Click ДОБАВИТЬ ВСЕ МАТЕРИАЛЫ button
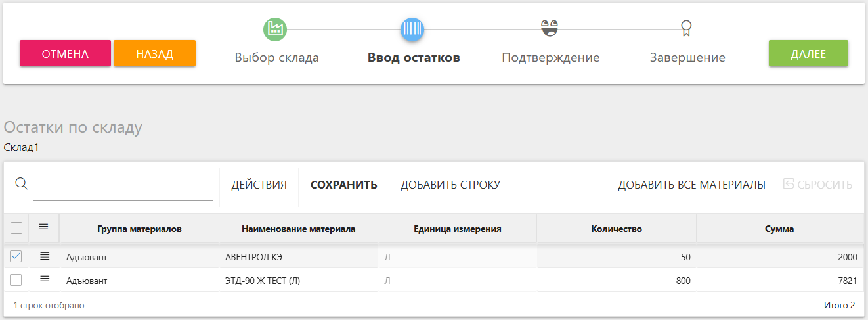 click(691, 185)
